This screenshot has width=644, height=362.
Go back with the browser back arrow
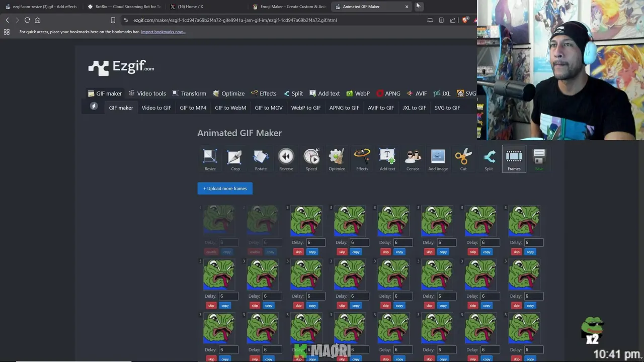pyautogui.click(x=7, y=20)
